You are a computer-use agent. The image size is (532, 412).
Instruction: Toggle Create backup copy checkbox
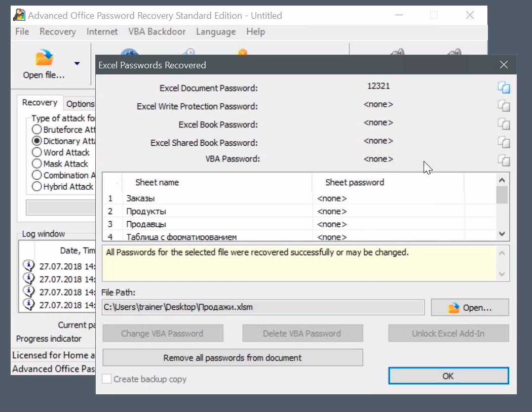tap(107, 379)
